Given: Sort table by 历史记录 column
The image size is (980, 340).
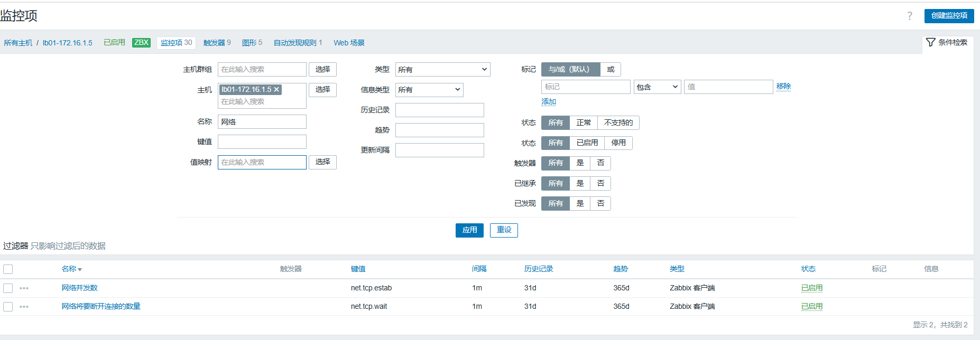Looking at the screenshot, I should [539, 269].
